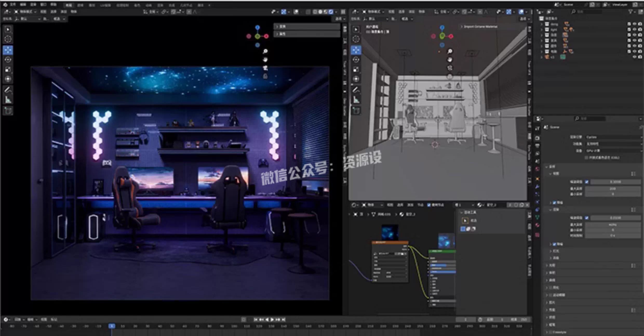Expand the v3 object in outliner
Viewport: 644px width, 336px height.
pos(541,57)
